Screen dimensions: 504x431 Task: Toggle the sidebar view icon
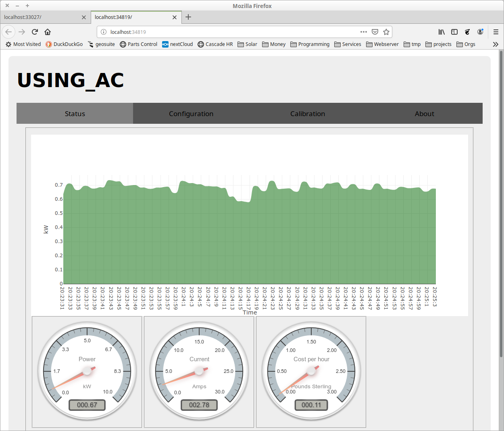click(454, 32)
